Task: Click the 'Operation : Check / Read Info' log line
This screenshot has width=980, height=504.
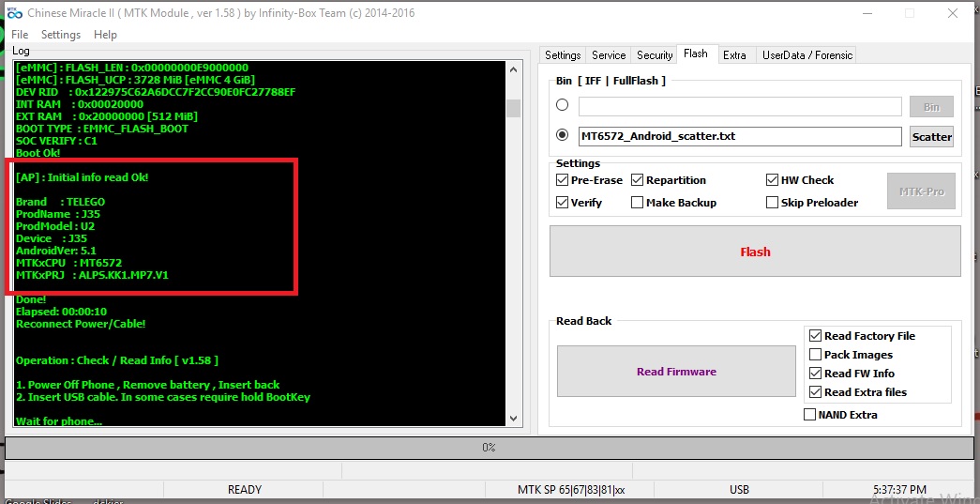Action: point(117,360)
